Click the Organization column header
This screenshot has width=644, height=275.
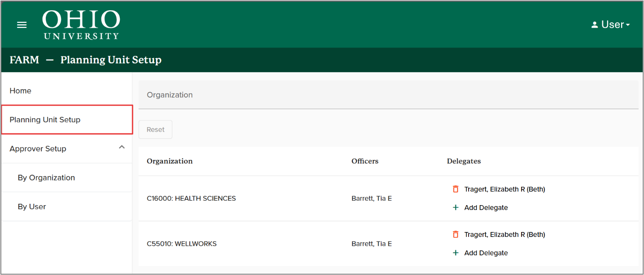(170, 161)
